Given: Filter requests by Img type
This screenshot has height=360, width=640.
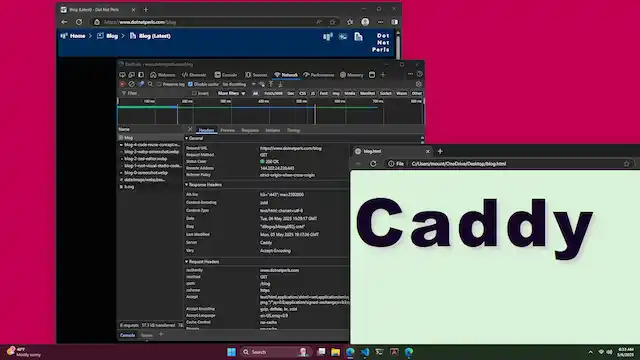Looking at the screenshot, I should 336,93.
